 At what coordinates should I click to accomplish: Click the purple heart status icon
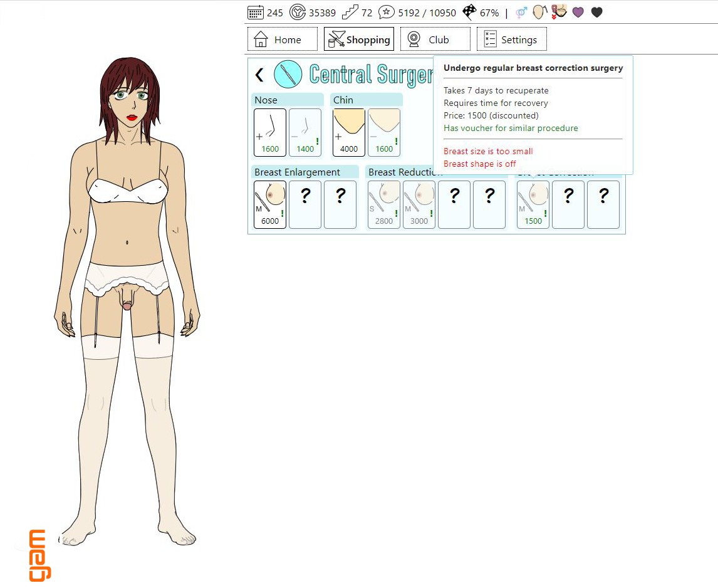coord(578,13)
